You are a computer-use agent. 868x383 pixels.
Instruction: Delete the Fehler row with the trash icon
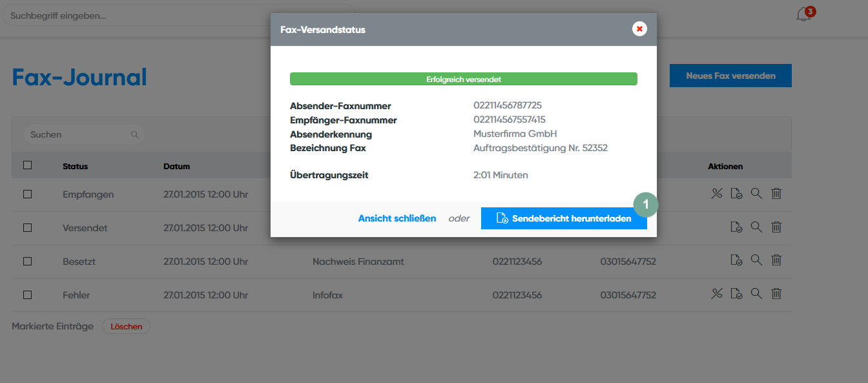point(776,294)
